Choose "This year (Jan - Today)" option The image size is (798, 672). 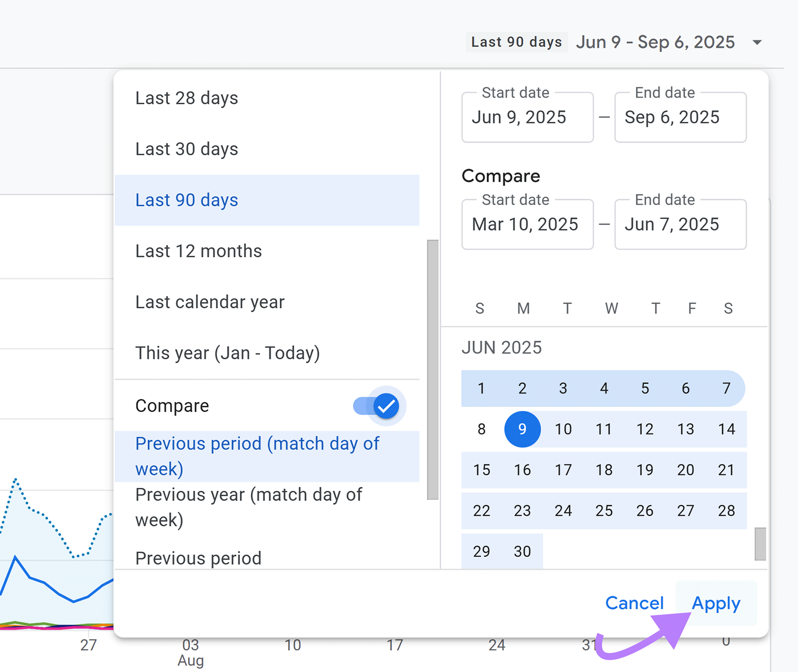pos(227,353)
